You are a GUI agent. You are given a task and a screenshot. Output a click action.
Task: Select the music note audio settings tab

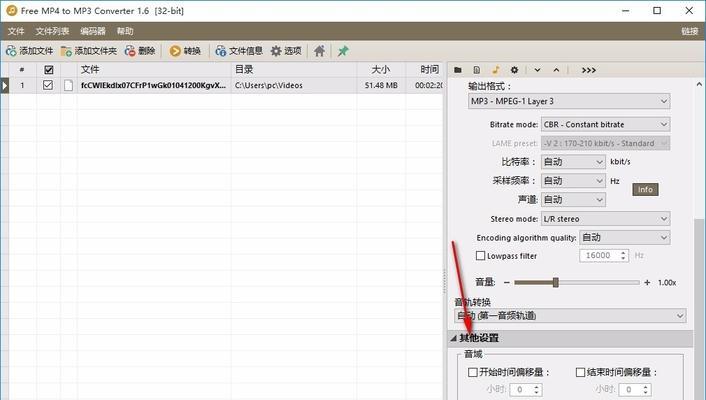496,70
